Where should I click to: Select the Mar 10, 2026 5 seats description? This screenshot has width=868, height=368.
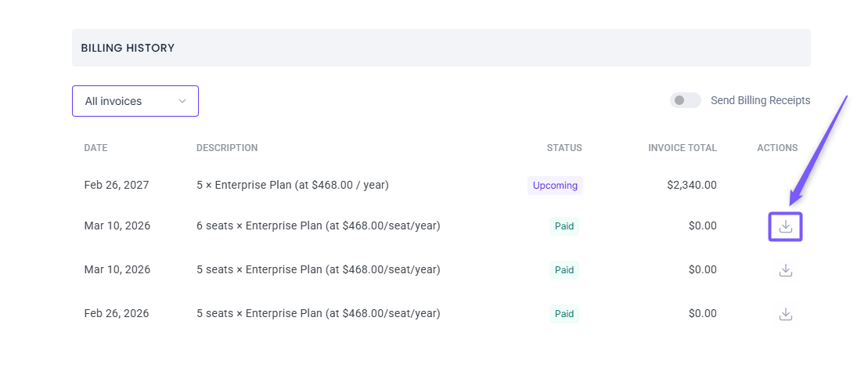318,270
